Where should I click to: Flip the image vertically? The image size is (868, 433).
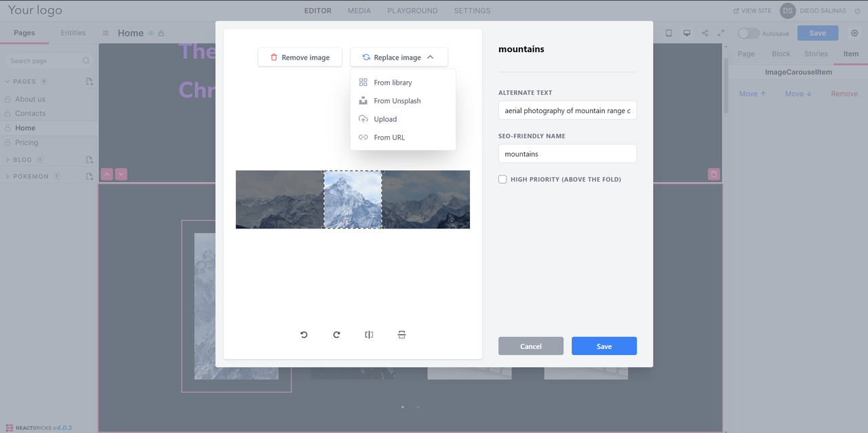pos(401,334)
